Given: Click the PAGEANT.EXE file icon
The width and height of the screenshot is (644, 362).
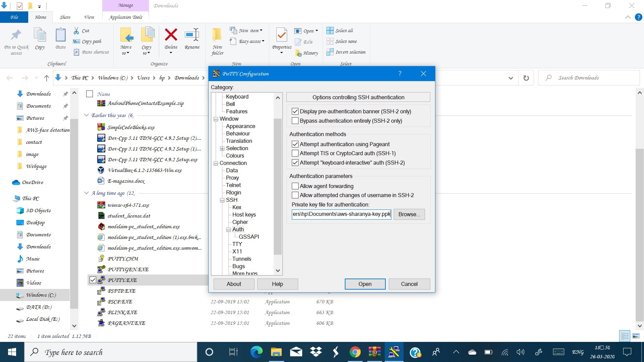Looking at the screenshot, I should click(101, 323).
